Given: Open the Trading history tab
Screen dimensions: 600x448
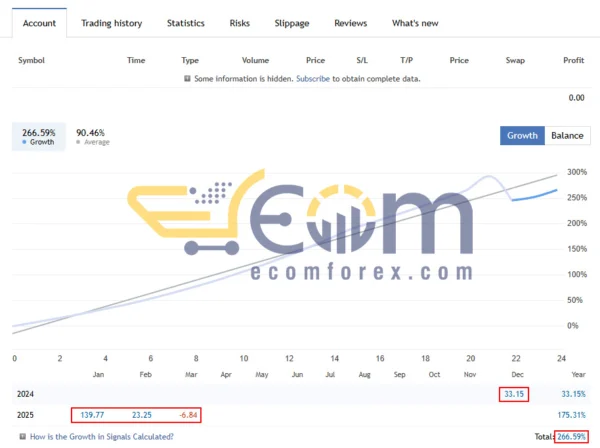Looking at the screenshot, I should [x=111, y=23].
